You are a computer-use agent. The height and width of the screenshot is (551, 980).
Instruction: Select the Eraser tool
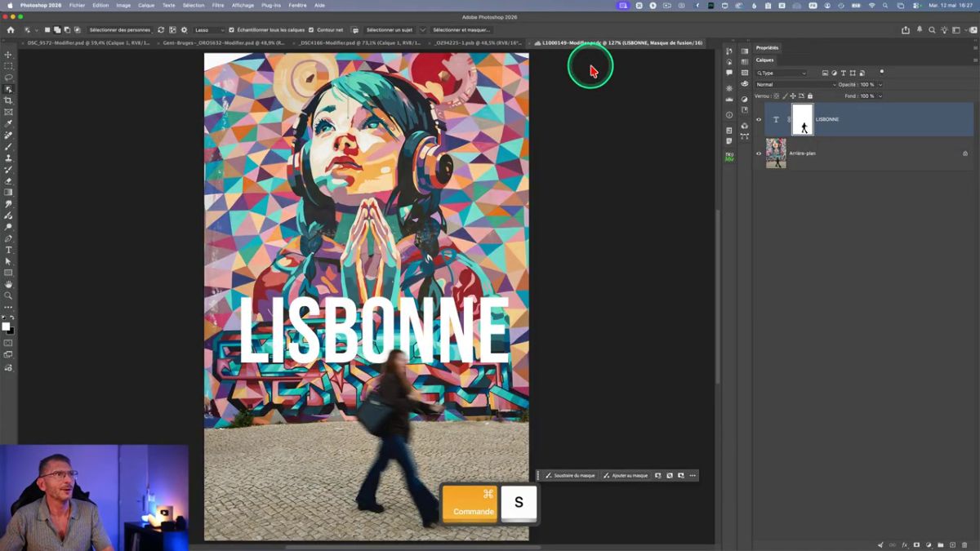tap(8, 181)
